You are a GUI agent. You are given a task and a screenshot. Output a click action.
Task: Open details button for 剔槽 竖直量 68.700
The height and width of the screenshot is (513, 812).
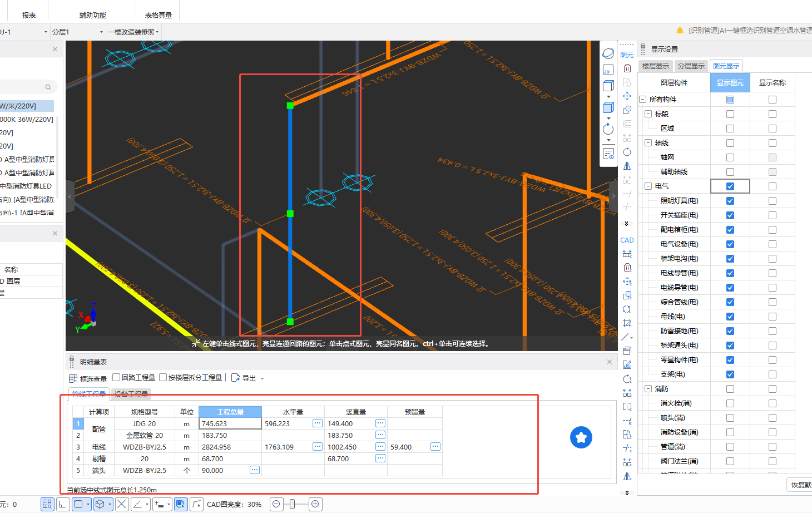pyautogui.click(x=380, y=458)
